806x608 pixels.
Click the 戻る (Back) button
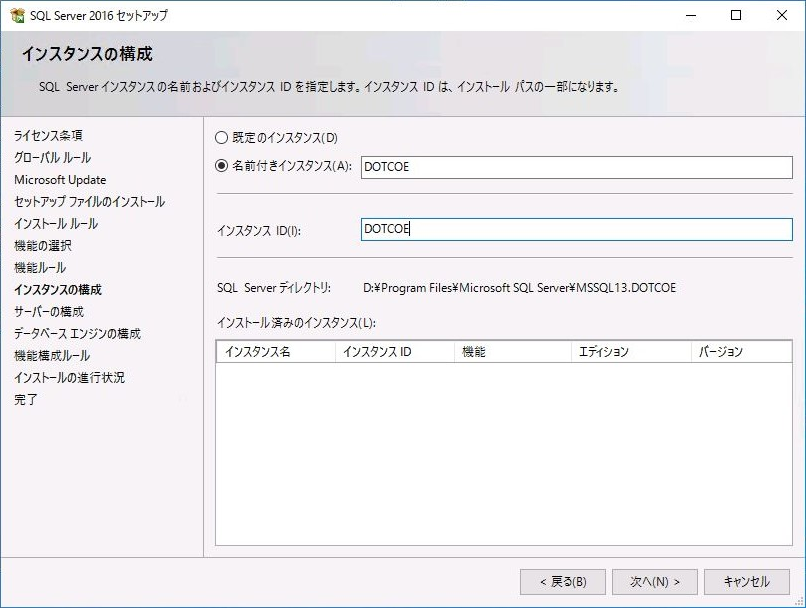click(x=563, y=581)
